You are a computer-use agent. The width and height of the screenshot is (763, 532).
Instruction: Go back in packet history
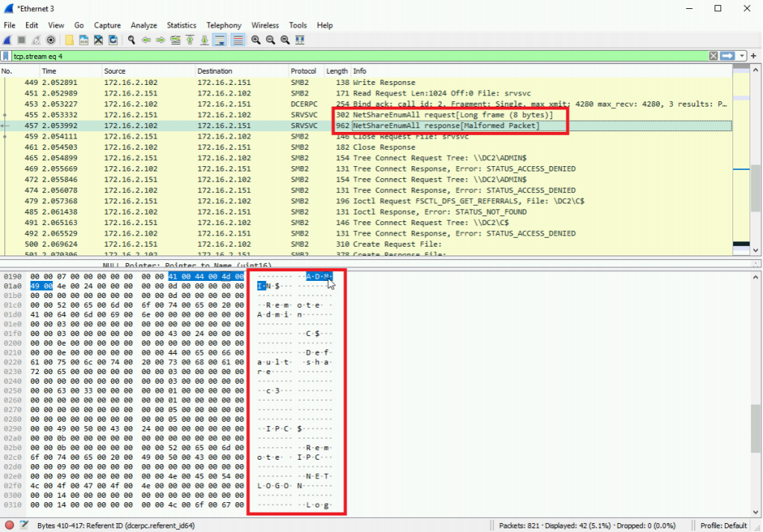click(146, 40)
